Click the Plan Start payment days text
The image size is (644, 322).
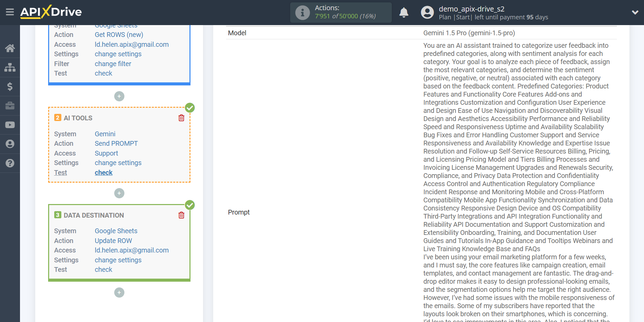click(493, 17)
